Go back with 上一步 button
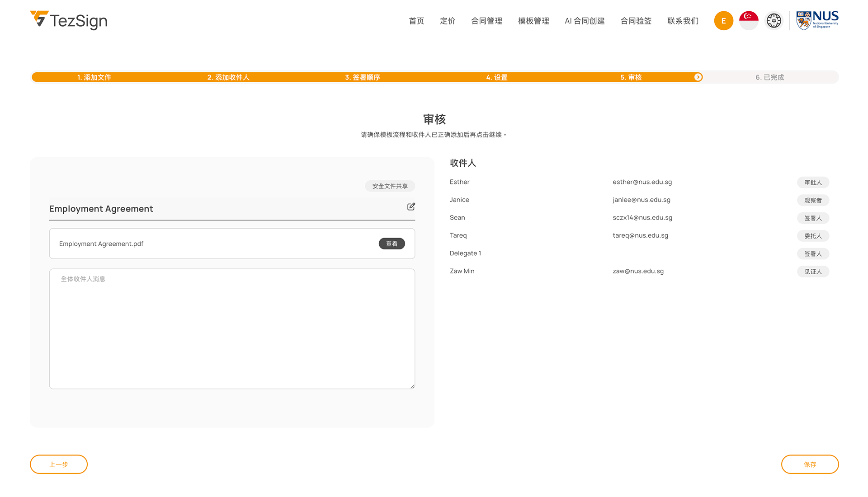This screenshot has width=868, height=497. pyautogui.click(x=59, y=464)
